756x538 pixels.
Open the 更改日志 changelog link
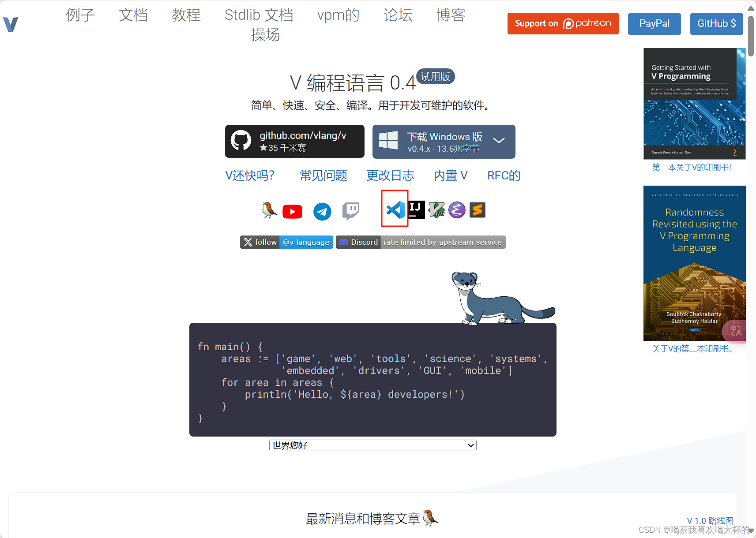tap(390, 176)
